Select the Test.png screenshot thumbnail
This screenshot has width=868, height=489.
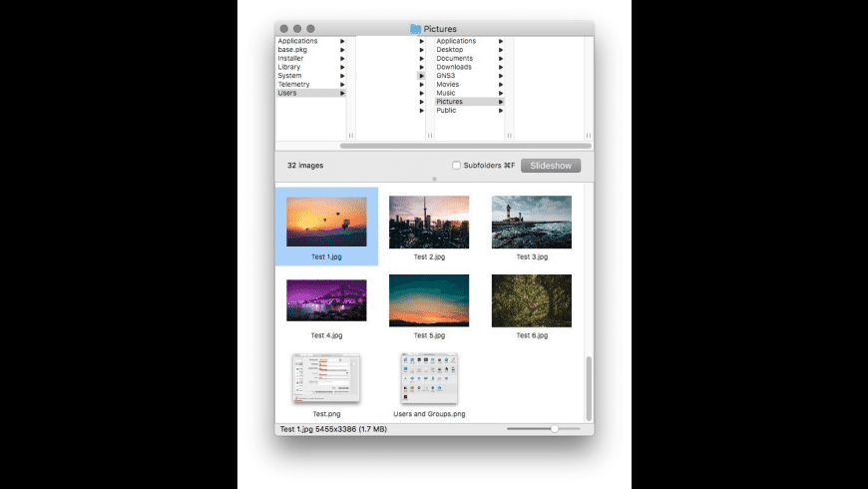pos(326,378)
